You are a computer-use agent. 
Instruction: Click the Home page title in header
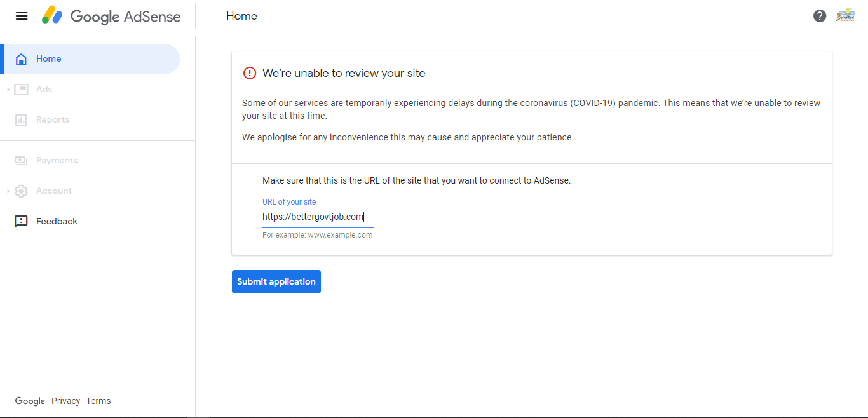coord(241,16)
